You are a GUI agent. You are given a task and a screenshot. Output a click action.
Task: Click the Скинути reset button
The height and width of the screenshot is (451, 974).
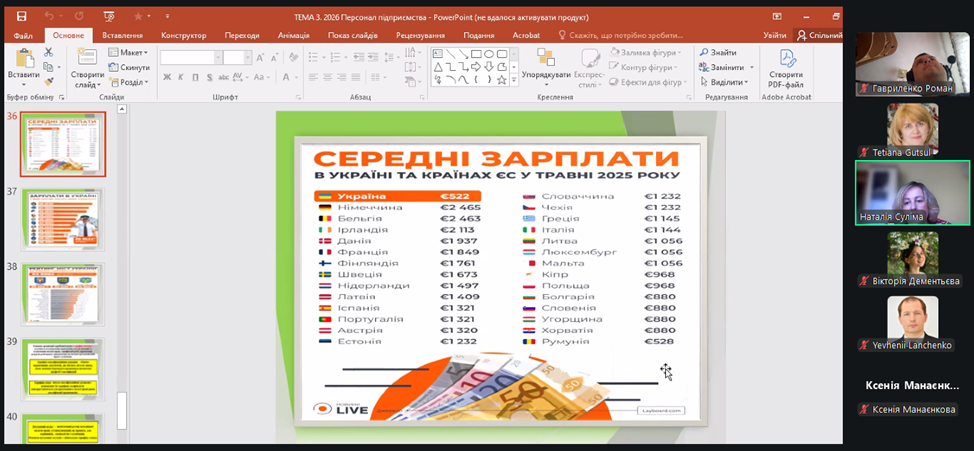(130, 67)
